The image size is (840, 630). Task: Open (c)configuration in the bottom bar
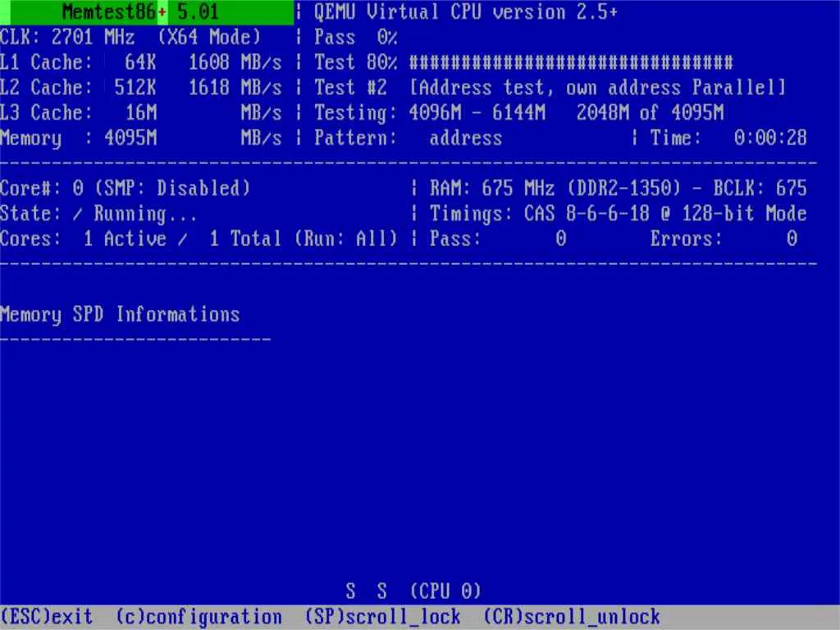click(x=199, y=617)
